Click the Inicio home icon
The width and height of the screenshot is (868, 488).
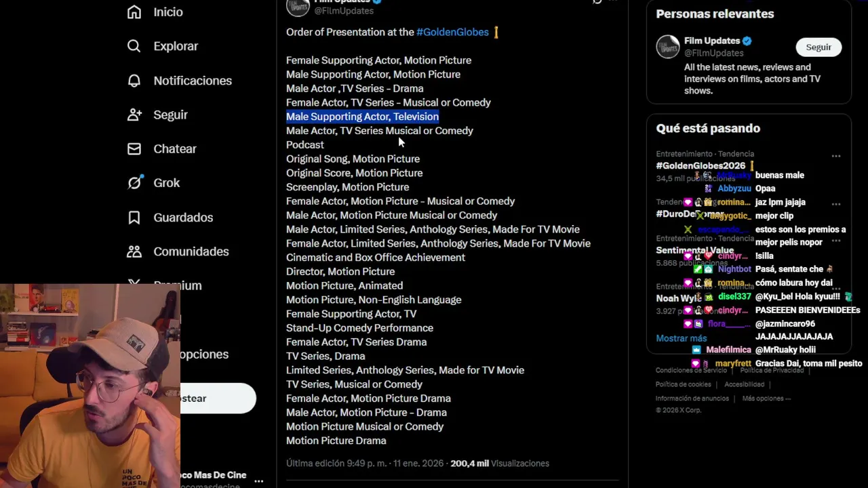(x=134, y=12)
